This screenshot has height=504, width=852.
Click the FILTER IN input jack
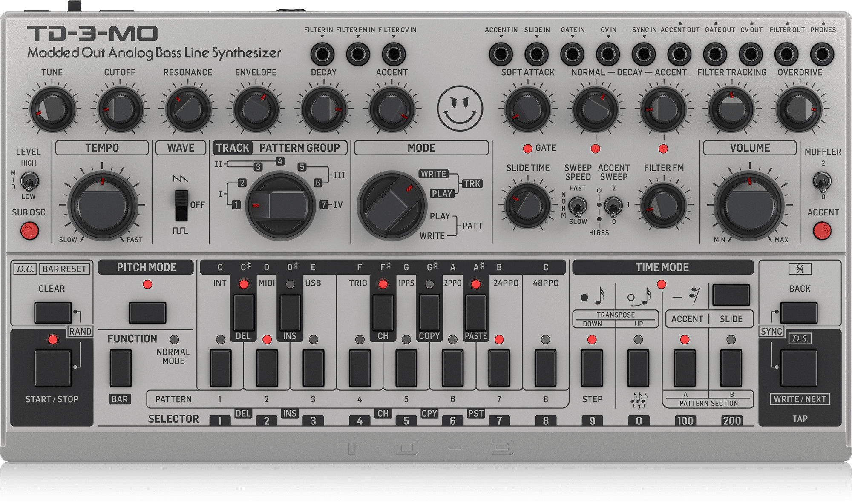coord(322,54)
